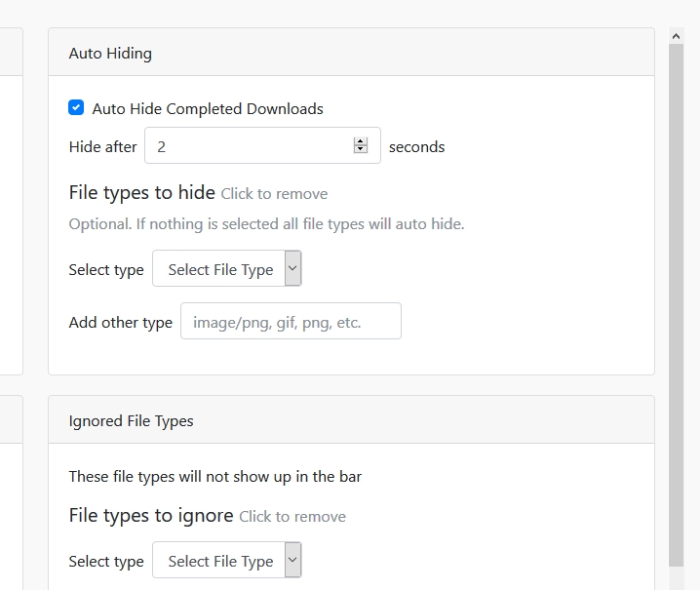Click the "Auto Hide Completed Downloads" label text
This screenshot has width=700, height=590.
click(208, 109)
